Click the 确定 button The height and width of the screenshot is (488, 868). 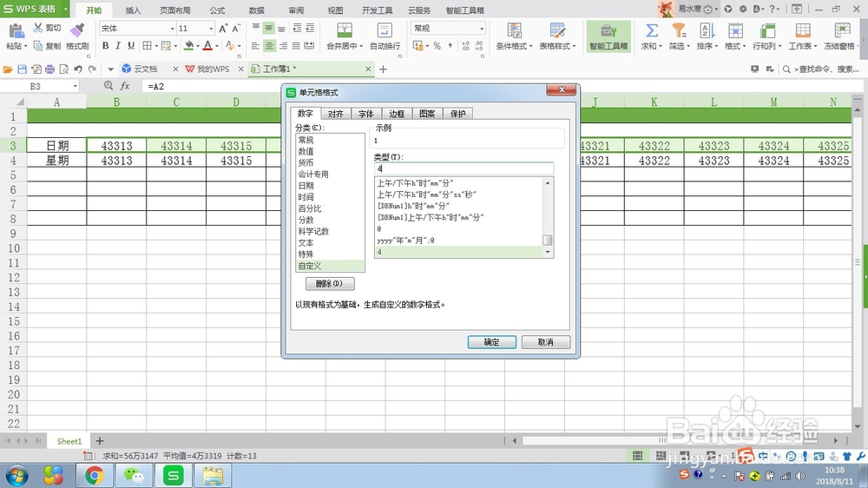491,342
